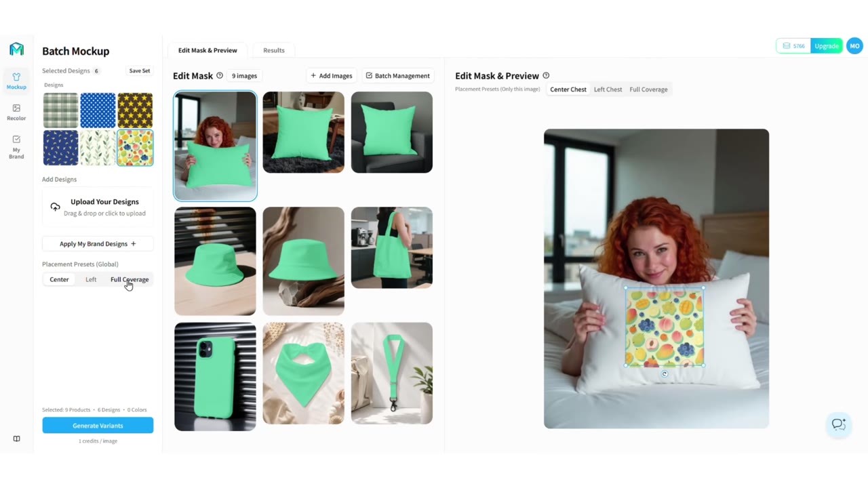
Task: Switch to the Results tab
Action: [274, 50]
